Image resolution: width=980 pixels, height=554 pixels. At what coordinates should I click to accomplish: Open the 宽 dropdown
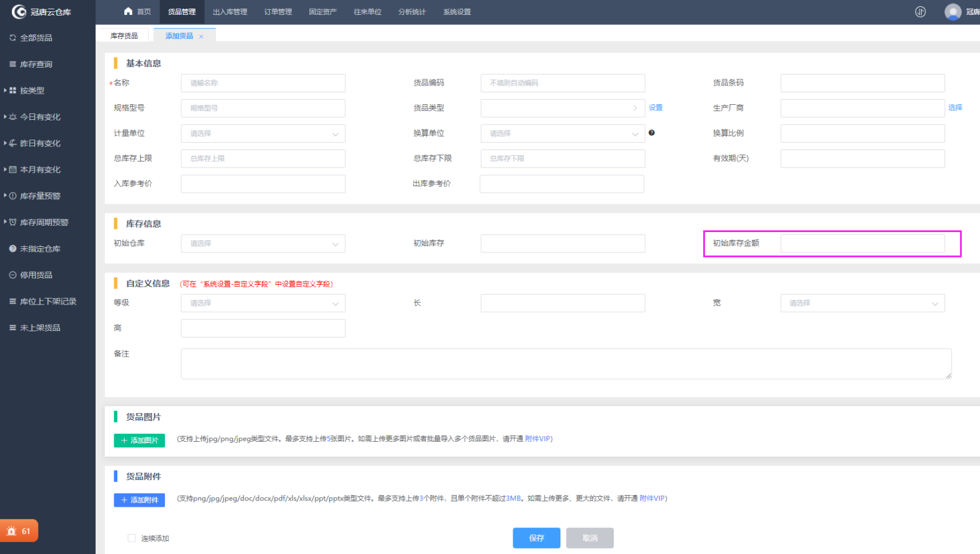863,303
